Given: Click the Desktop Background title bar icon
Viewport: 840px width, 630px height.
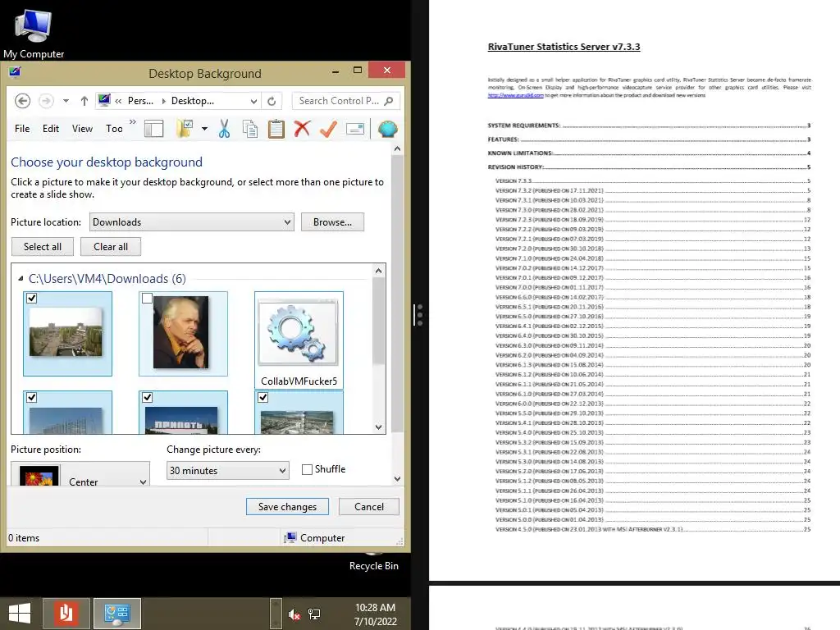Looking at the screenshot, I should (x=15, y=72).
